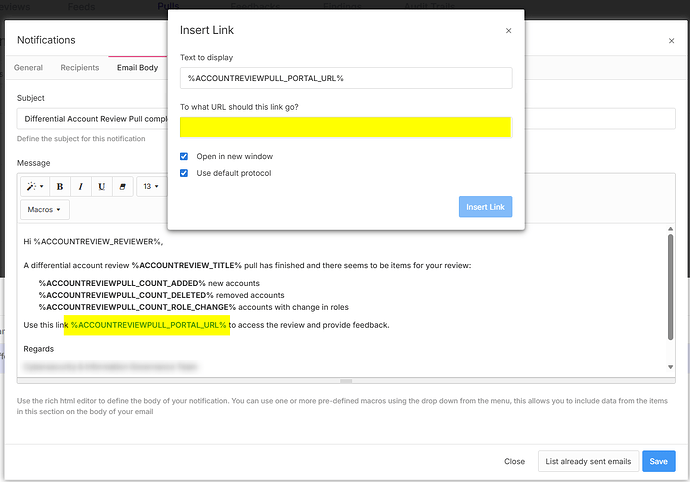Click the message editor scrollbar down arrow

(x=670, y=367)
